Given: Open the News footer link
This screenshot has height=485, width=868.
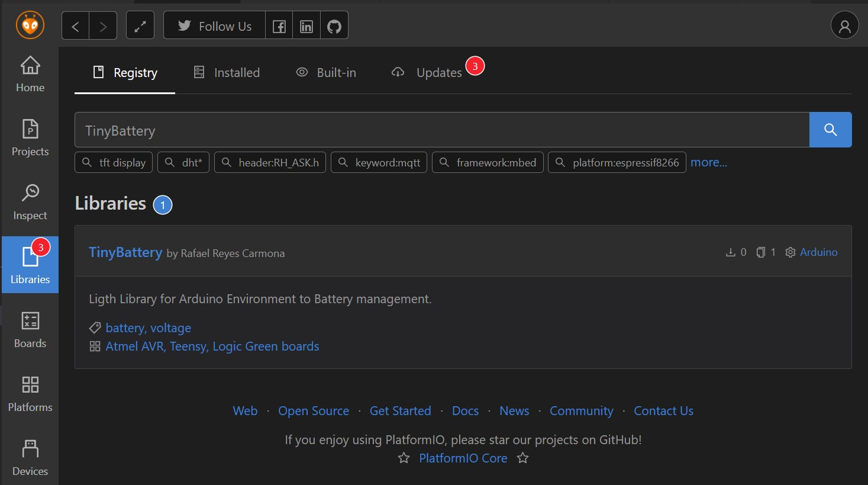Looking at the screenshot, I should point(514,411).
